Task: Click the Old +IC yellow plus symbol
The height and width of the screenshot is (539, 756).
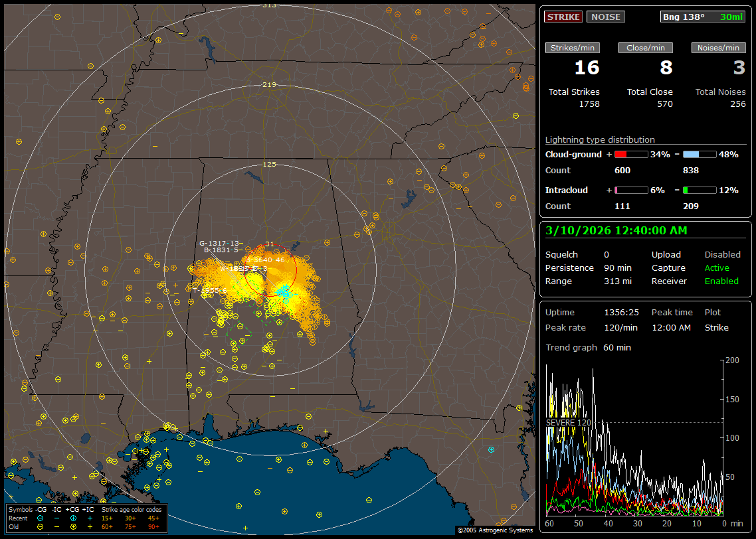Action: (90, 526)
